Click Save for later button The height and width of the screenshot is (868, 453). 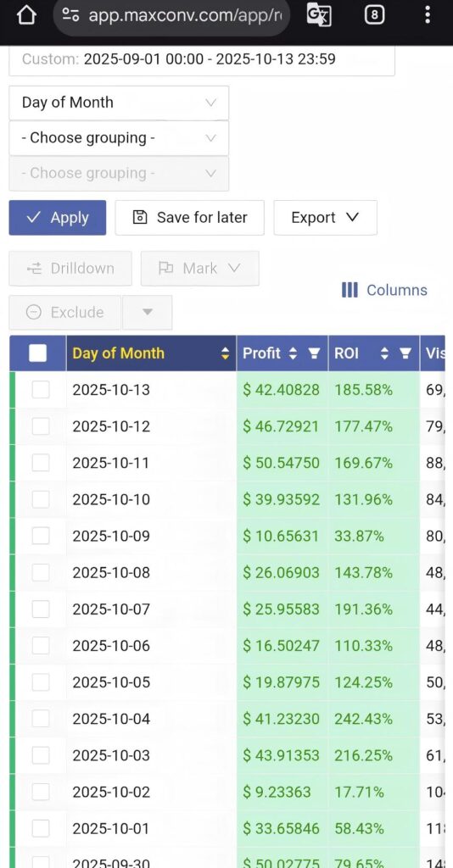(x=190, y=218)
